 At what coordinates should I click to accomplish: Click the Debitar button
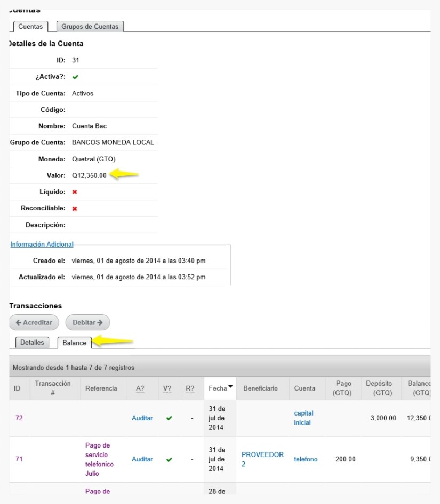point(87,322)
